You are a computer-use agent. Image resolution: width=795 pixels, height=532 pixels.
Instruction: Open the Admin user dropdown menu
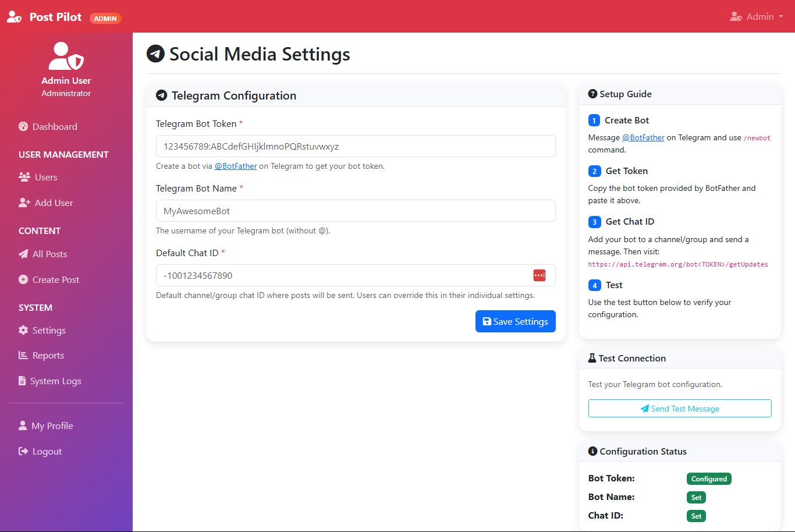757,16
